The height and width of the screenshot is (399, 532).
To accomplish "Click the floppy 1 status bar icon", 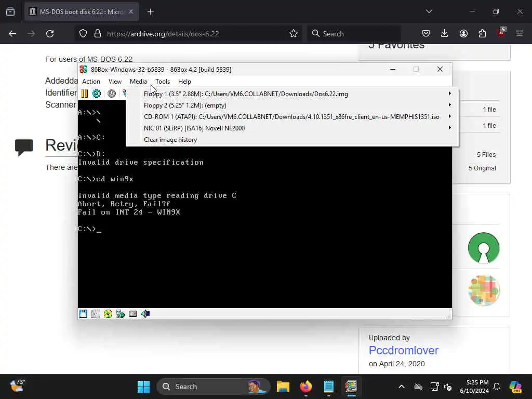I will (83, 314).
